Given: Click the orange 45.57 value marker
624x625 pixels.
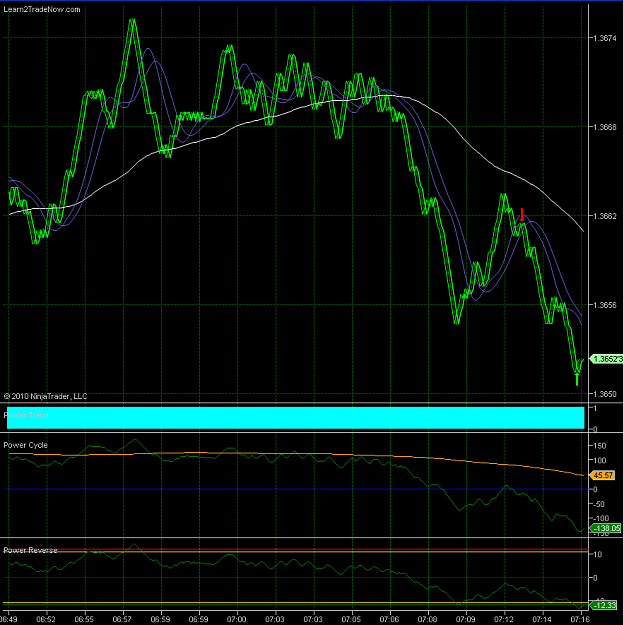Looking at the screenshot, I should [602, 475].
